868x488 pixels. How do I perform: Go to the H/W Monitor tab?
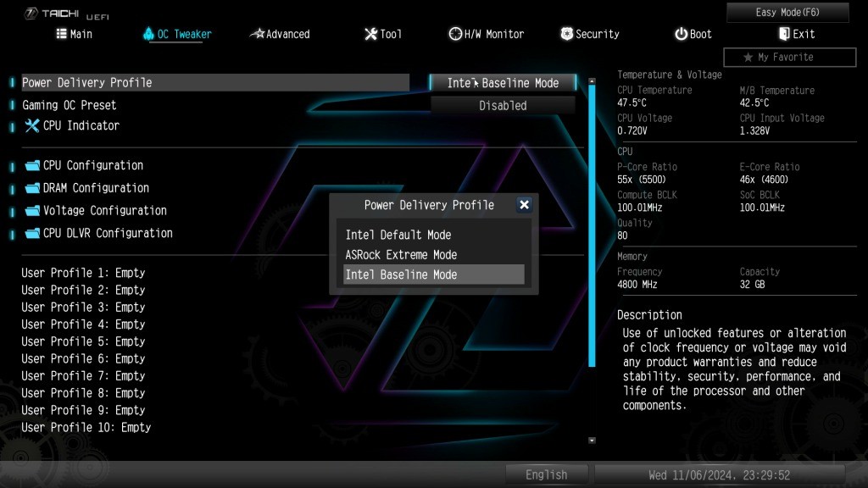(486, 34)
